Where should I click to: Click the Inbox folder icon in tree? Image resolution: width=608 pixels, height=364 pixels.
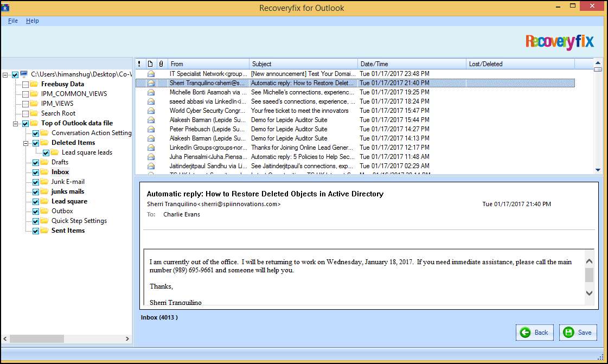(x=44, y=171)
